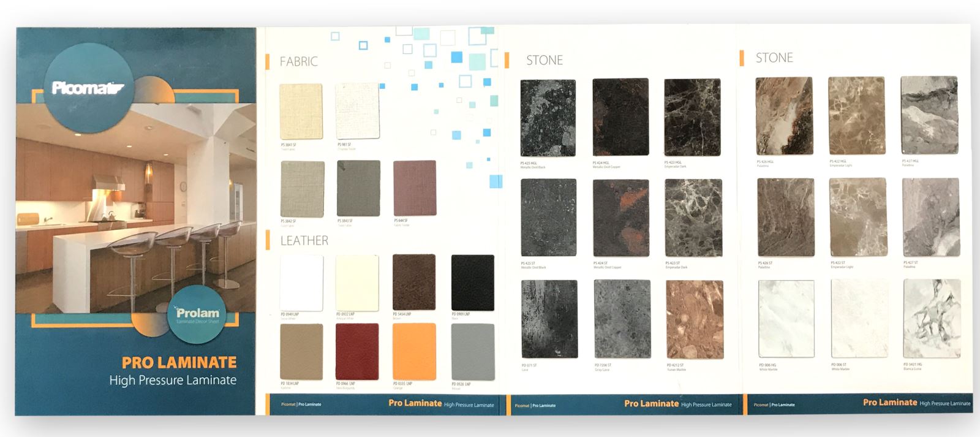Pick the PS 422 HGL Emperadar Light swatch
Screen dimensions: 980x437
click(857, 116)
